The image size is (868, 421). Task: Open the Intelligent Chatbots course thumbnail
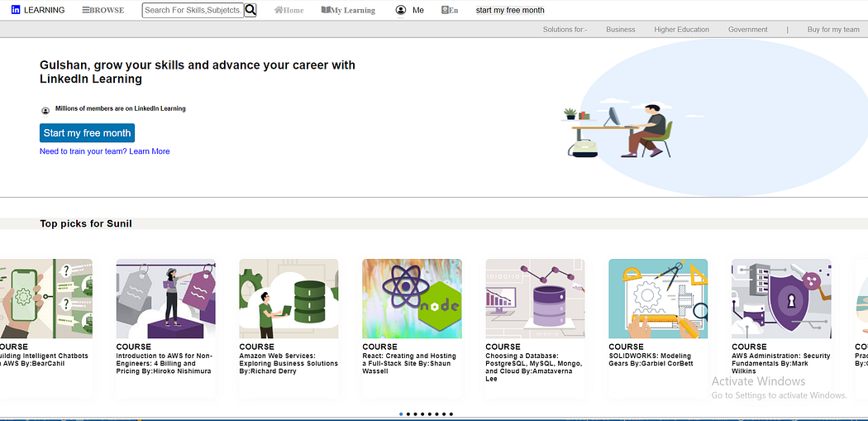coord(46,299)
